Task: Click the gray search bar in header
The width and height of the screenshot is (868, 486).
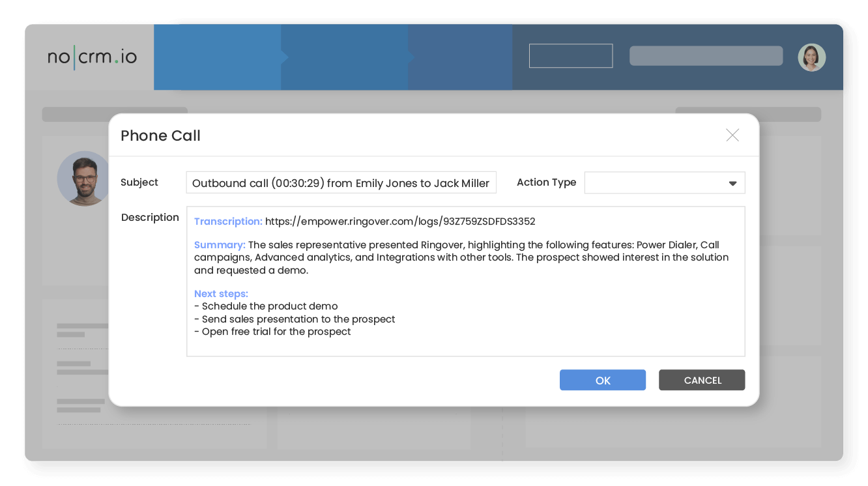Action: pyautogui.click(x=706, y=56)
